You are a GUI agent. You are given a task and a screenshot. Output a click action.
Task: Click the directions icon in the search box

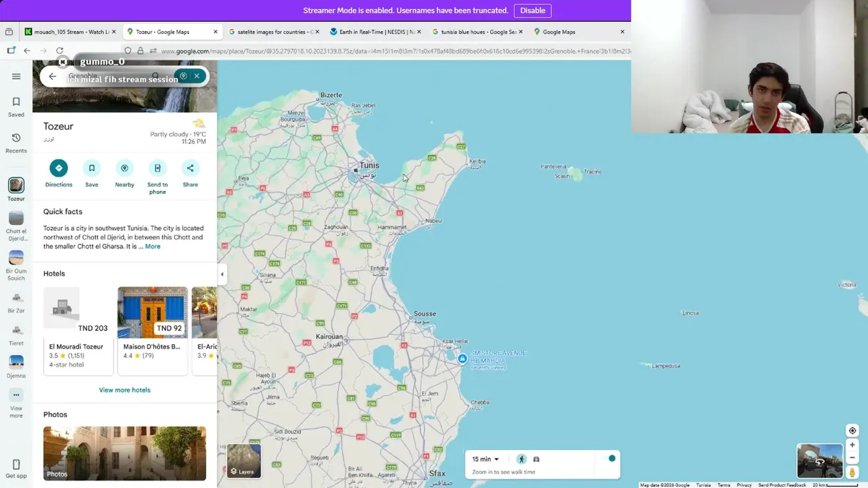tap(182, 76)
